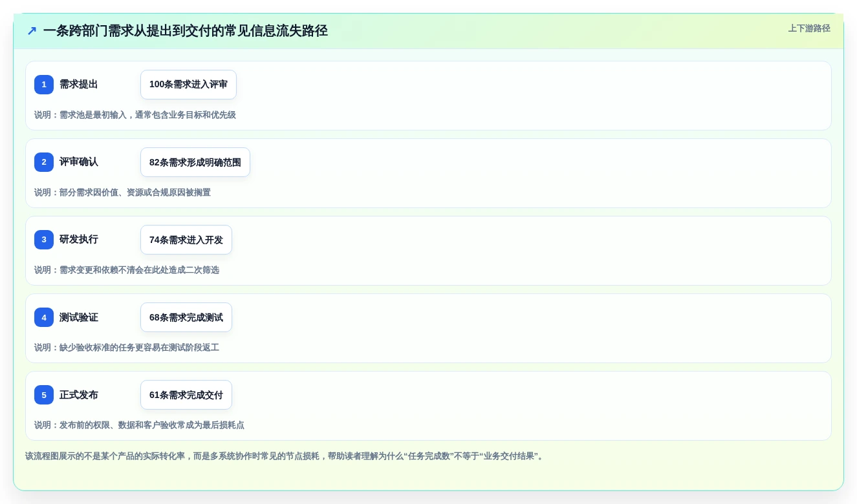Click the step 5 number badge

44,395
